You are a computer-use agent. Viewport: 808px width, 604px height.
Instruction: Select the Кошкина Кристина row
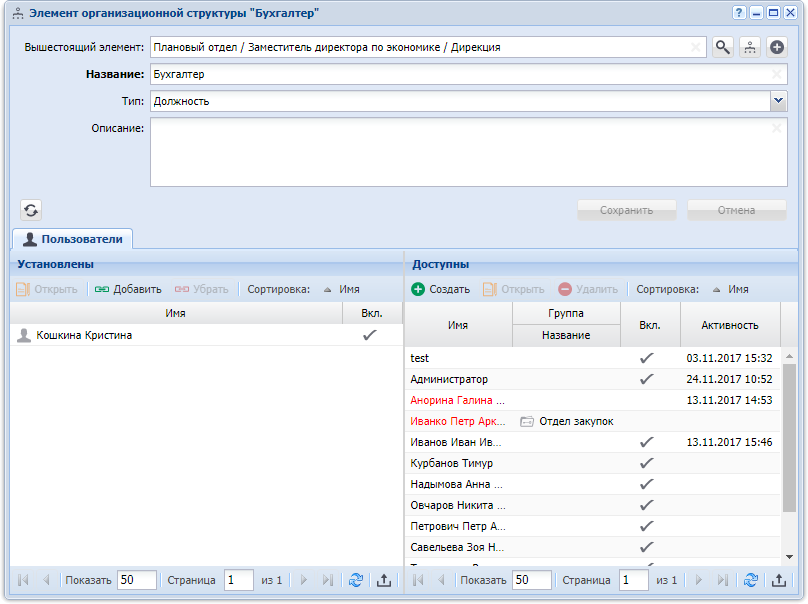coord(206,335)
